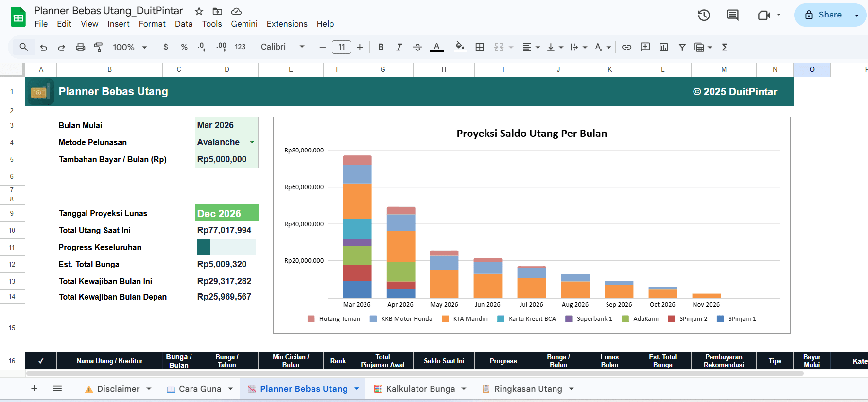Search the menus magnifier icon
868x402 pixels.
tap(23, 47)
